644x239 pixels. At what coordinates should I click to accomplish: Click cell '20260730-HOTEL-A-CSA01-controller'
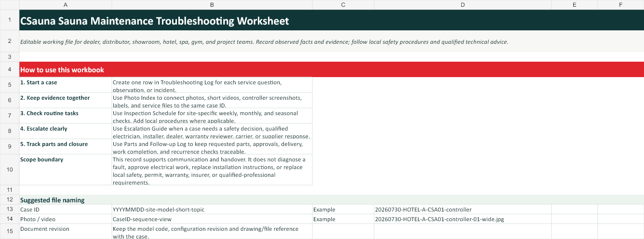[x=463, y=209]
